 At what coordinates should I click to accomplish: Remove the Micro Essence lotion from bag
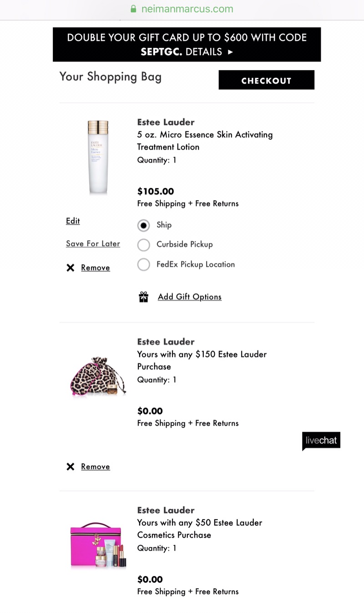(95, 268)
